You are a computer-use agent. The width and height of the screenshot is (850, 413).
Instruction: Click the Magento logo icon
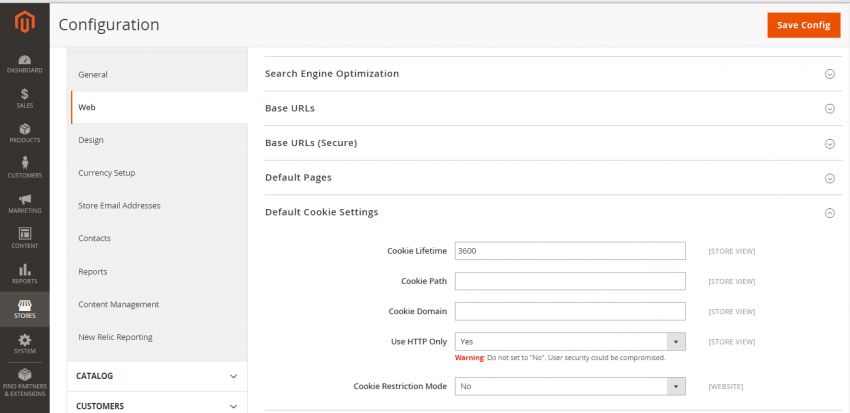point(24,22)
